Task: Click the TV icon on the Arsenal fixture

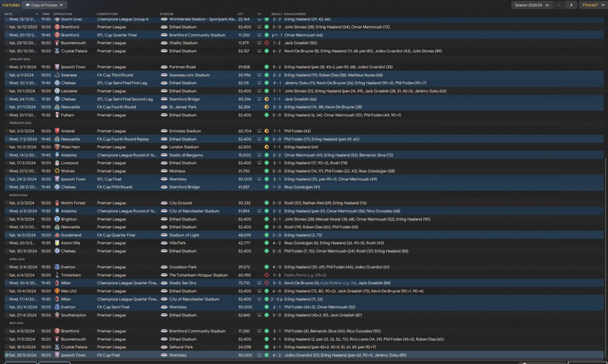Action: click(259, 131)
